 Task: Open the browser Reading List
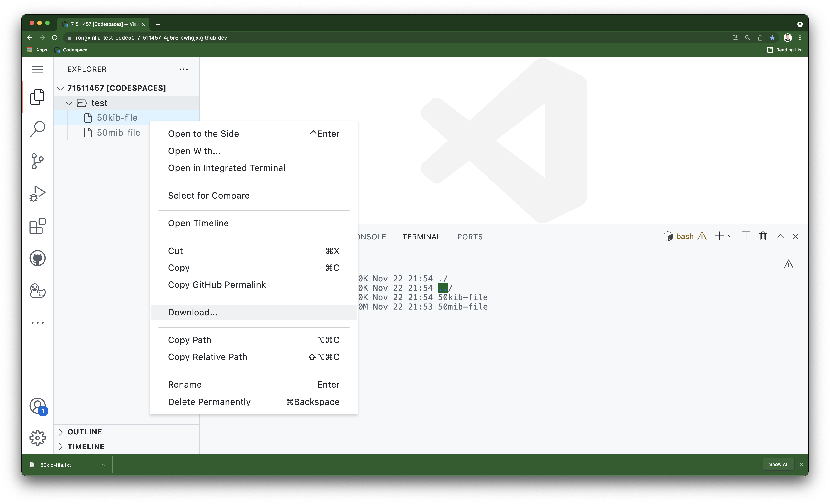point(785,50)
